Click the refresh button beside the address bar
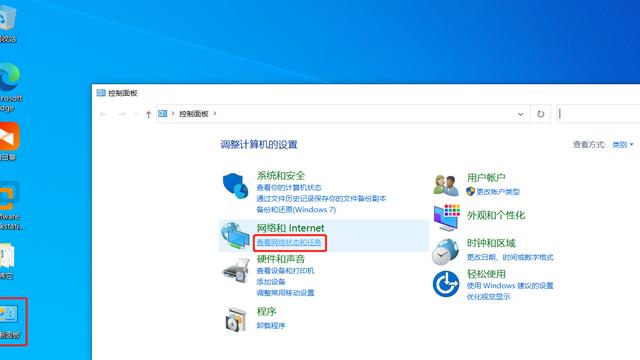Image resolution: width=640 pixels, height=360 pixels. click(x=540, y=114)
